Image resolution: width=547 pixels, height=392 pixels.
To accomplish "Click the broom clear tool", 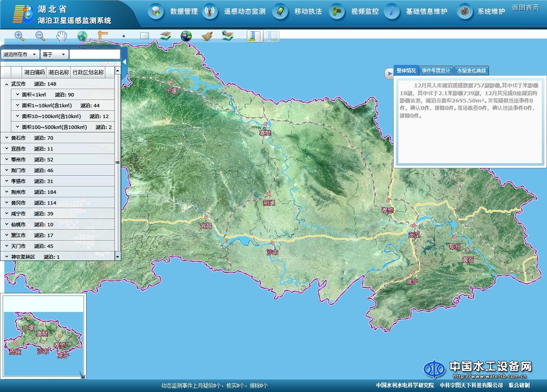I will (x=207, y=36).
